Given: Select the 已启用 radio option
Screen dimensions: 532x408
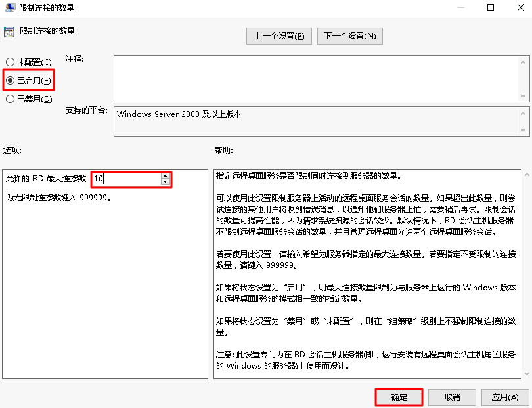Looking at the screenshot, I should point(10,80).
